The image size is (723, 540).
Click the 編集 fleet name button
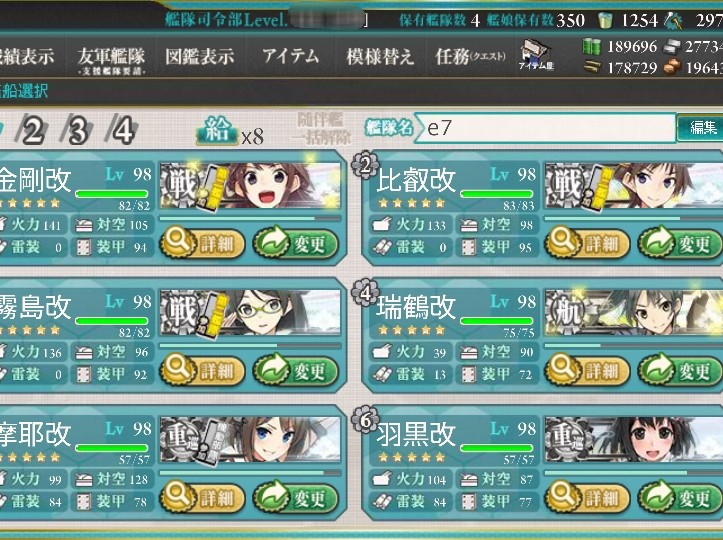701,127
